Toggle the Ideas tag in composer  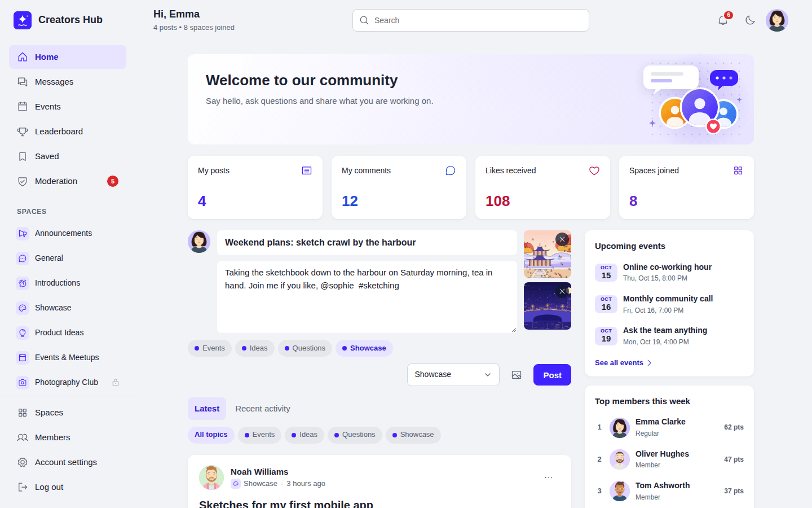point(255,348)
